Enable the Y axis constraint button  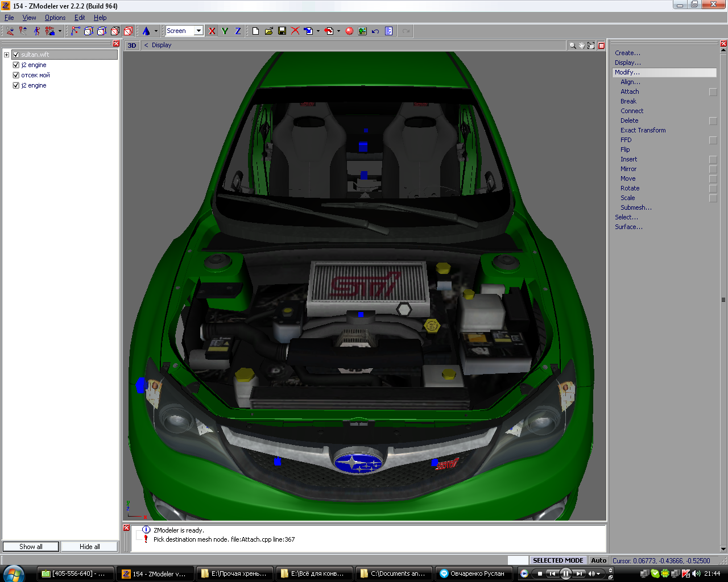225,31
